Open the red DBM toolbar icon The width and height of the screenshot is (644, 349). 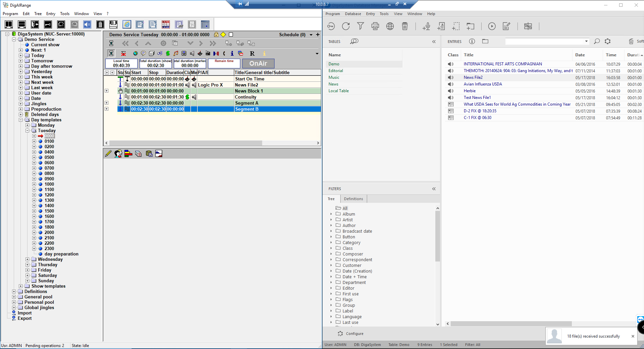click(166, 24)
